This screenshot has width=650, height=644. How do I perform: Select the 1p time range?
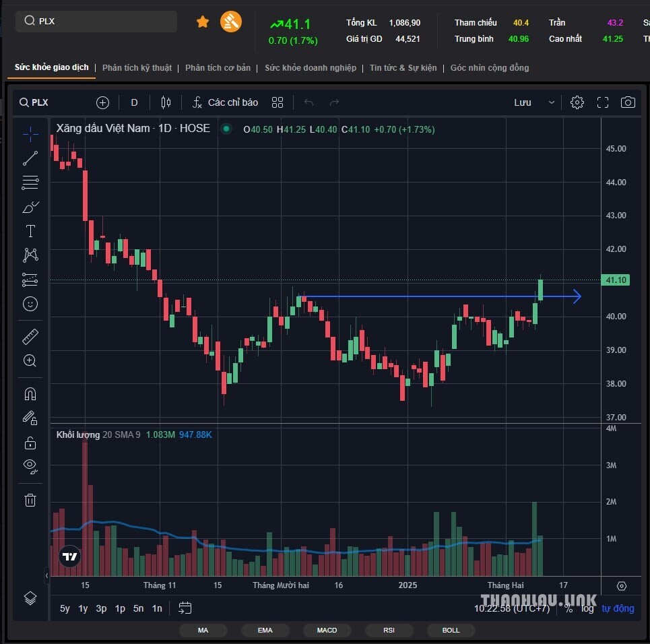point(120,608)
